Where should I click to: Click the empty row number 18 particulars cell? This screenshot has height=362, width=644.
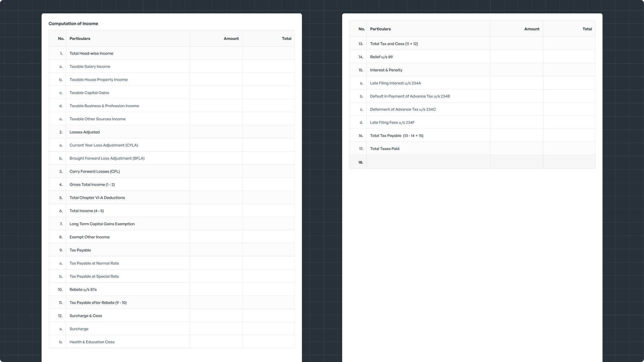428,162
